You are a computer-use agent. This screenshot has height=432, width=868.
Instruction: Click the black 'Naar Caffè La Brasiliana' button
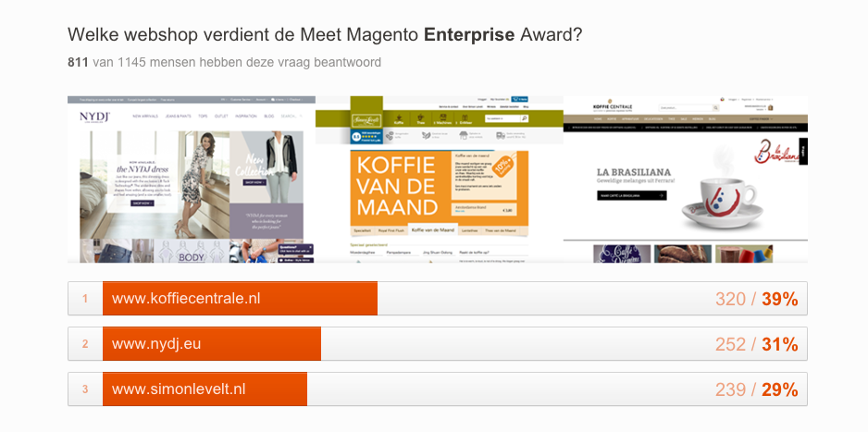coord(629,196)
